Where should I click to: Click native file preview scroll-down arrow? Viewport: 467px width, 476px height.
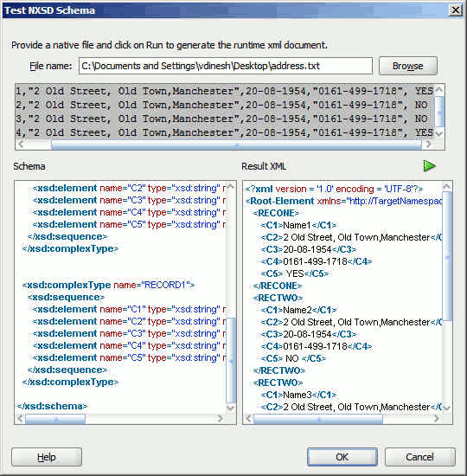coord(439,134)
